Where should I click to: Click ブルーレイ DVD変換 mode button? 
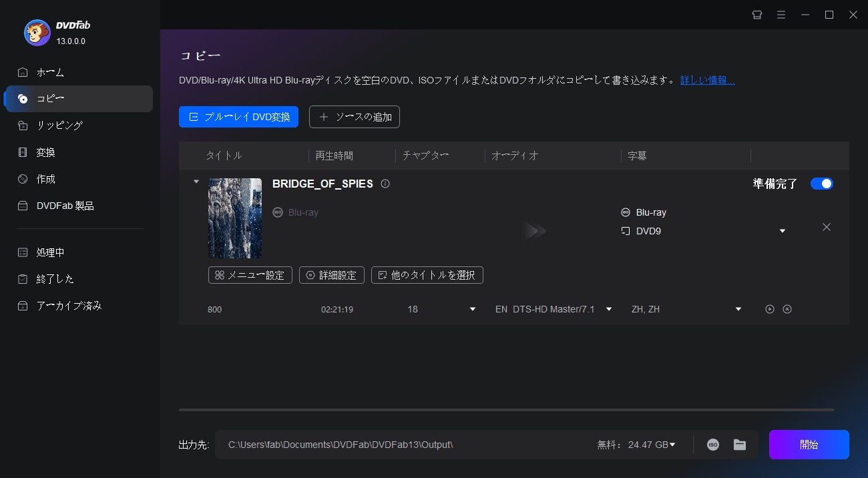238,117
